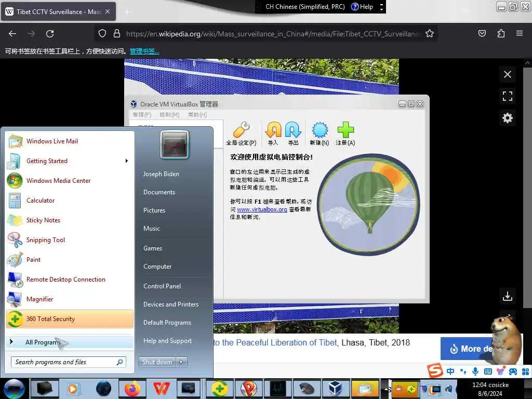The image size is (532, 399).
Task: Launch Calculator from Start menu
Action: [70, 200]
